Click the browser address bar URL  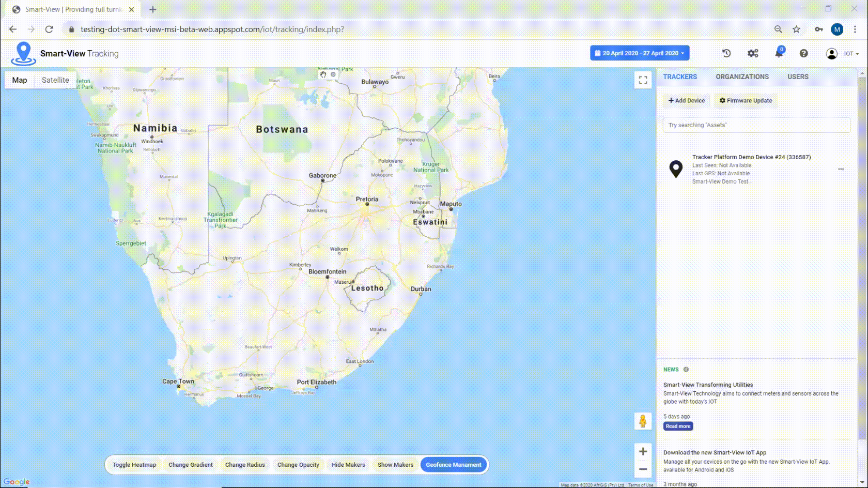212,29
